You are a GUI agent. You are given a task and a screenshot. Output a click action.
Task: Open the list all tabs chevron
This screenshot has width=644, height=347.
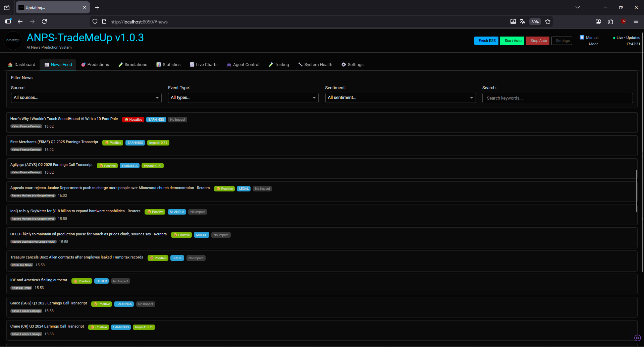pos(578,7)
